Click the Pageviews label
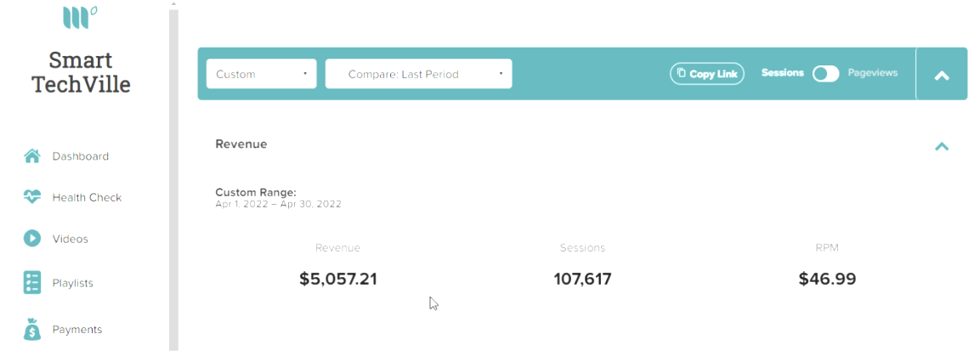The image size is (980, 356). tap(873, 72)
